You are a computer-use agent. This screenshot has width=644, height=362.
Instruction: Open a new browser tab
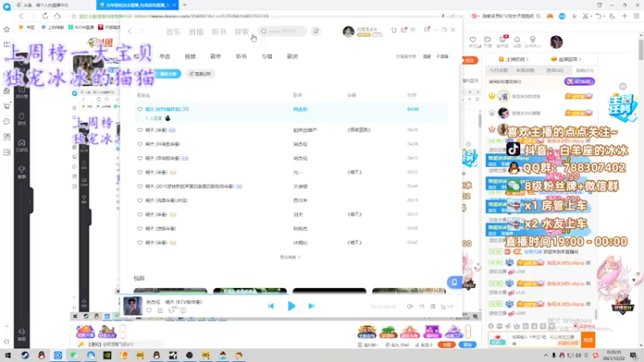(x=185, y=5)
